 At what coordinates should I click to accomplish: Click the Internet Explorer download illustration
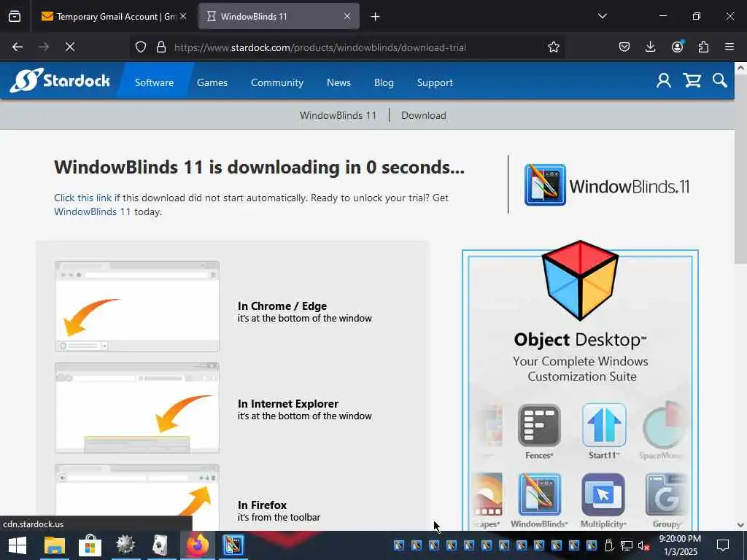tap(137, 408)
